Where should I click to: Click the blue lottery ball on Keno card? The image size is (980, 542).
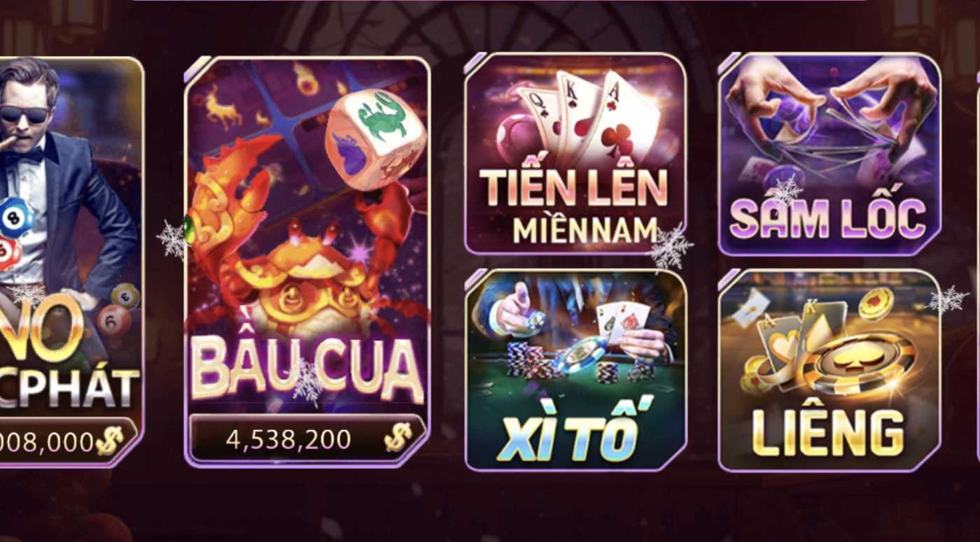[x=15, y=217]
